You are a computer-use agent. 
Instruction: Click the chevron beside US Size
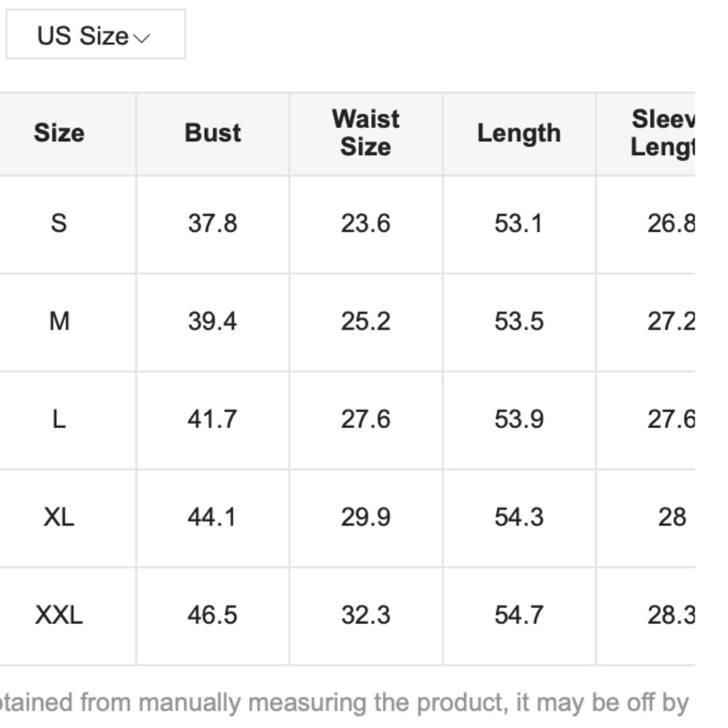pyautogui.click(x=143, y=38)
